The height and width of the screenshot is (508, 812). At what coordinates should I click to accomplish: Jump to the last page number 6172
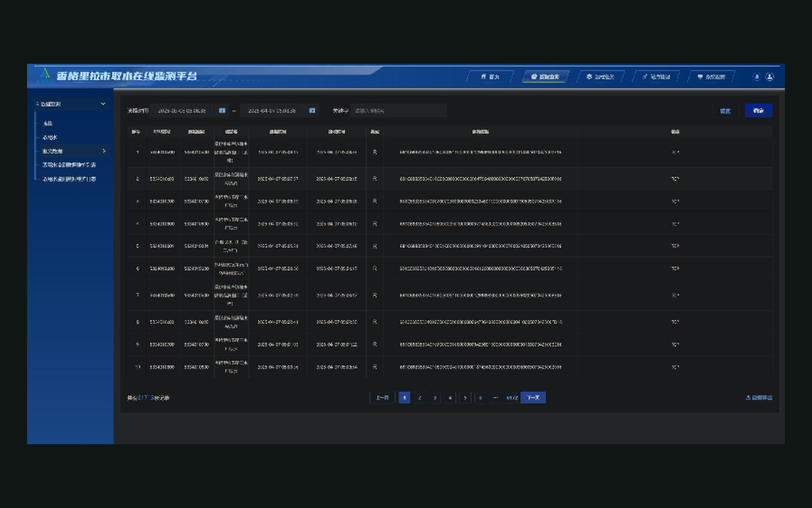click(x=511, y=398)
